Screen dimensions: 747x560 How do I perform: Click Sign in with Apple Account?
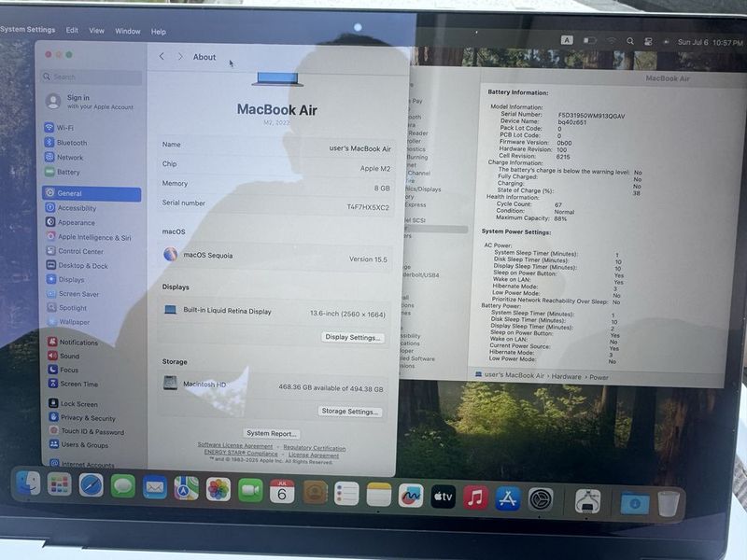point(91,102)
